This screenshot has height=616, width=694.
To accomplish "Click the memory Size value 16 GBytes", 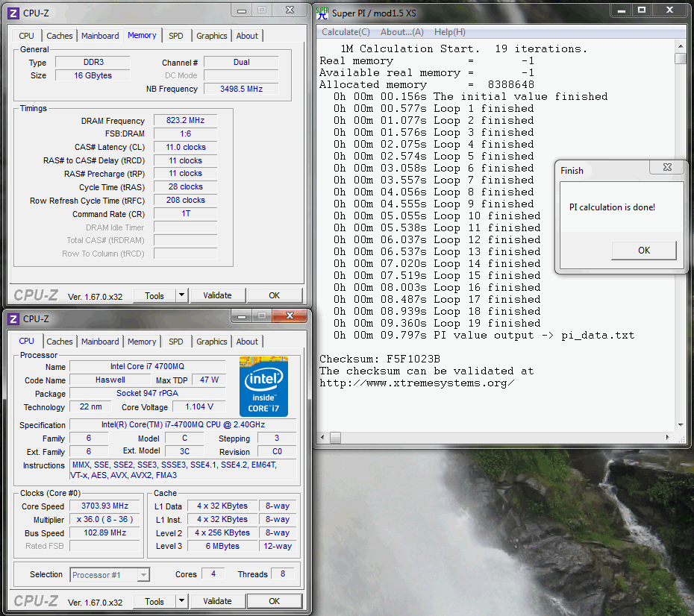I will [x=93, y=75].
